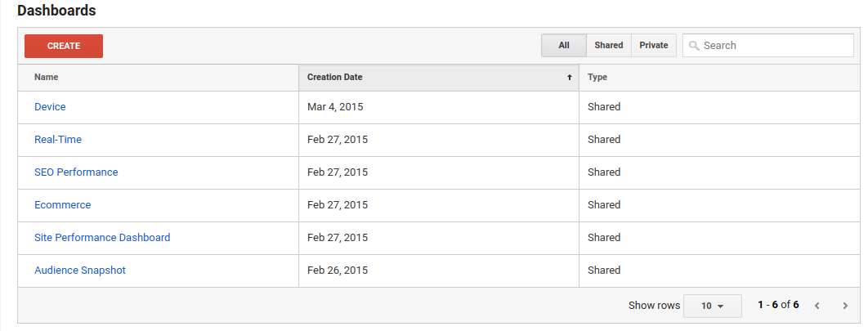Go to the next page arrow
868x331 pixels.
tap(845, 306)
